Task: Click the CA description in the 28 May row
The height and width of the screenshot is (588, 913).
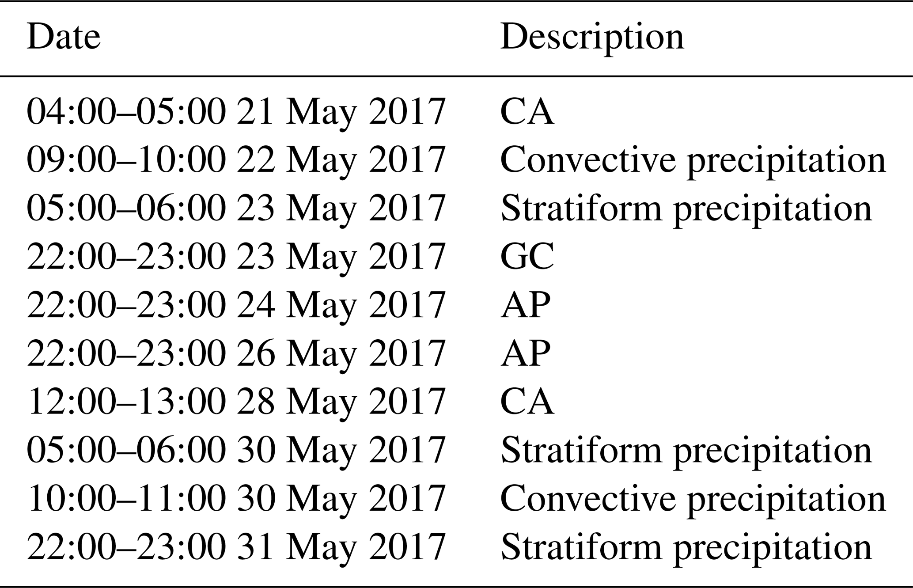Action: tap(527, 402)
